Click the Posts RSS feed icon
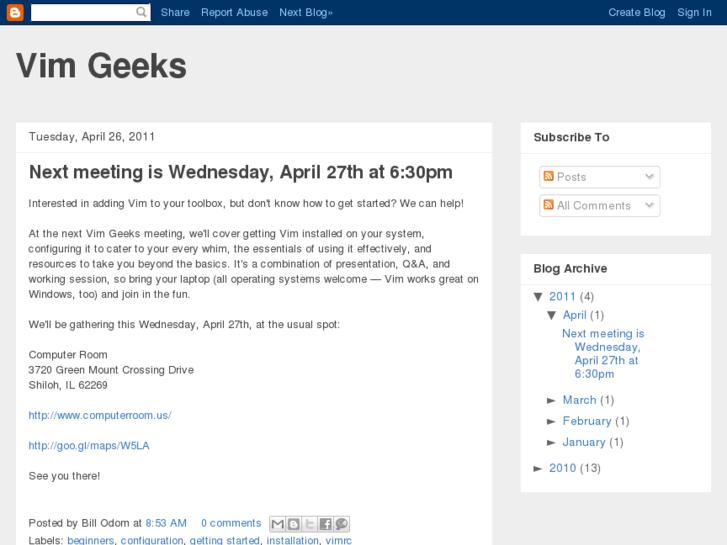 point(548,177)
